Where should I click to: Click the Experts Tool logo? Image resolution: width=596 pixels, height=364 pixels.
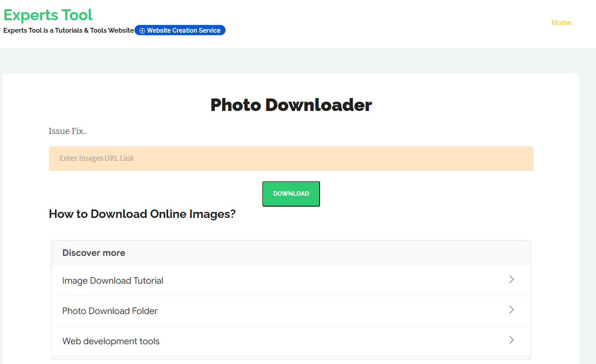pos(48,15)
